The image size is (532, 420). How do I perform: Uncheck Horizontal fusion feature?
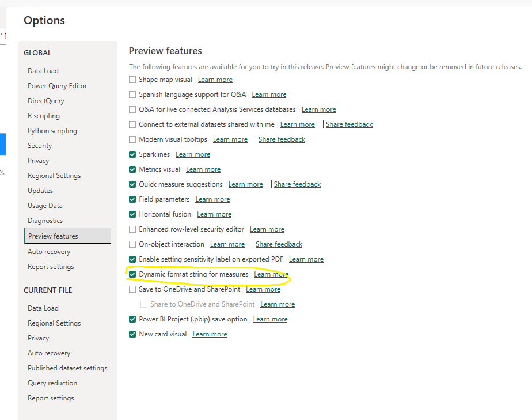[x=132, y=214]
